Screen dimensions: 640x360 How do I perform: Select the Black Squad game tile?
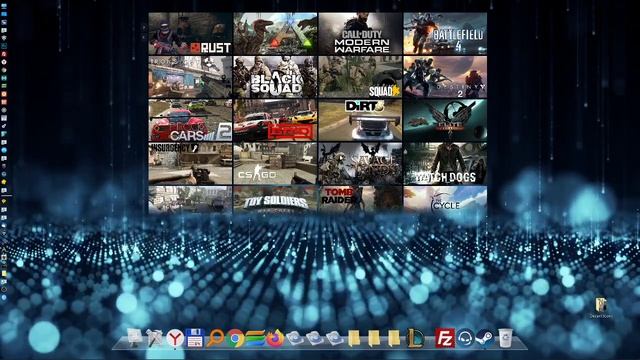(x=275, y=77)
